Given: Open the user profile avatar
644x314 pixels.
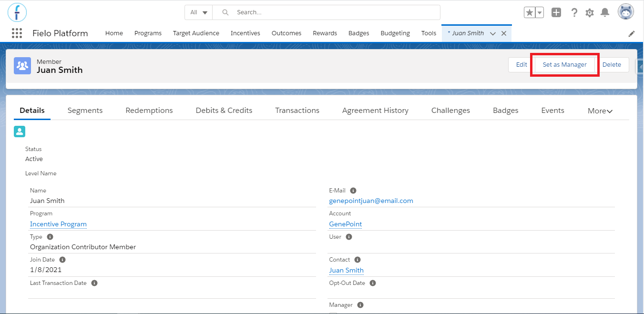Looking at the screenshot, I should (x=626, y=12).
